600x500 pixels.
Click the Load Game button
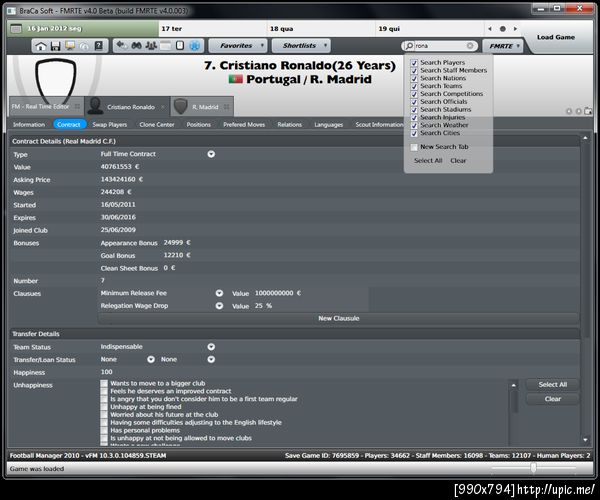[x=556, y=37]
